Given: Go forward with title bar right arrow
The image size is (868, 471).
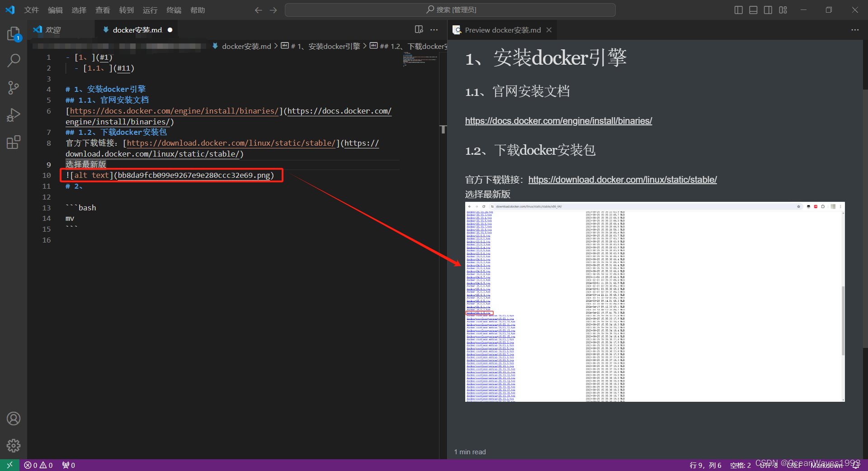Looking at the screenshot, I should tap(273, 10).
